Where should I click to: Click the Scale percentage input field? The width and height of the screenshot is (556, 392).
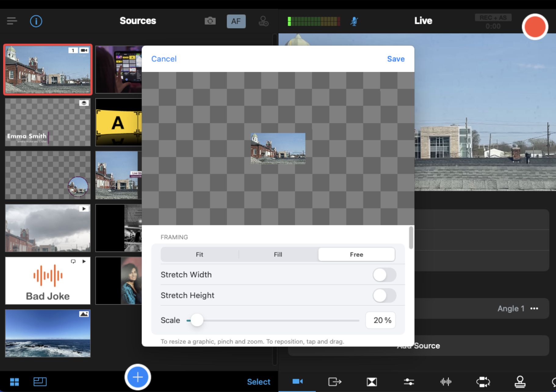click(381, 320)
